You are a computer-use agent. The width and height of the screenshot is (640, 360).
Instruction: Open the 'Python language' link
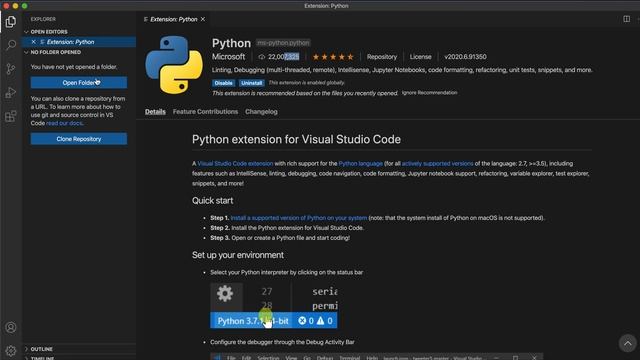[x=360, y=163]
